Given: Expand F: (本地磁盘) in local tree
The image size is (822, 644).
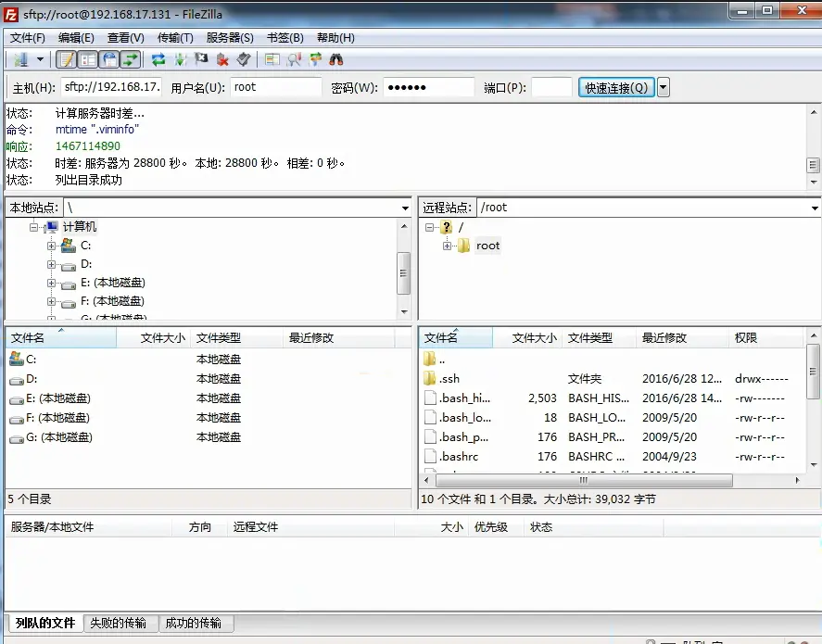Looking at the screenshot, I should click(x=51, y=302).
